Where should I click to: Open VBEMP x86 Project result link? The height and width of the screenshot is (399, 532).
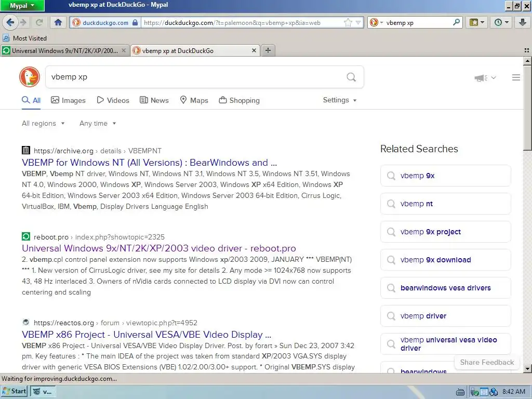tap(147, 335)
